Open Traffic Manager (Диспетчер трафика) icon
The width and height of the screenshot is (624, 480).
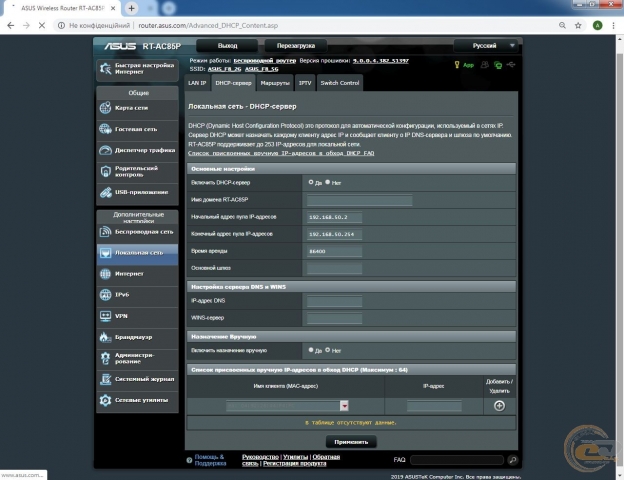pyautogui.click(x=105, y=150)
